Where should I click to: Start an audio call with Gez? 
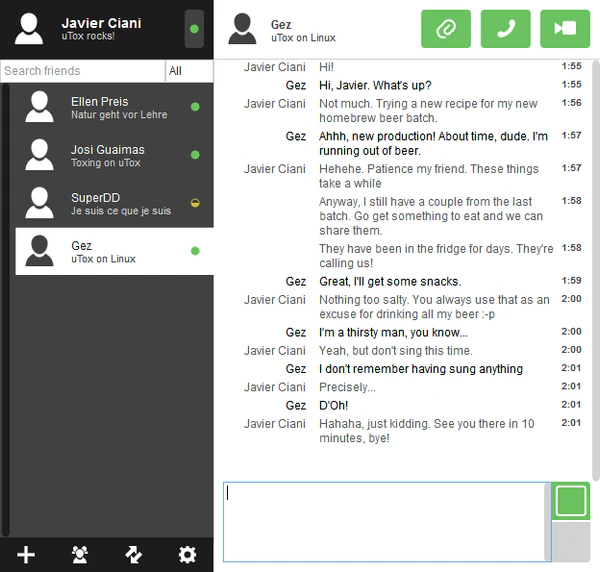click(505, 29)
